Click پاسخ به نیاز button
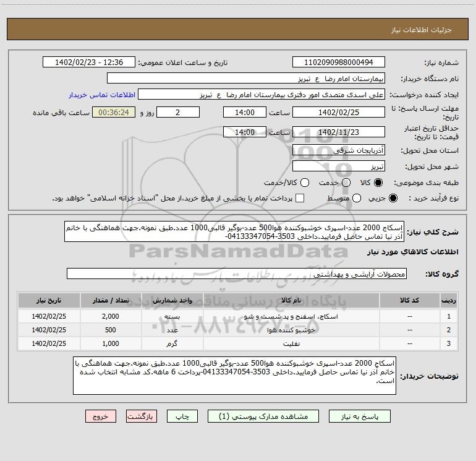This screenshot has height=461, width=476. point(360,416)
